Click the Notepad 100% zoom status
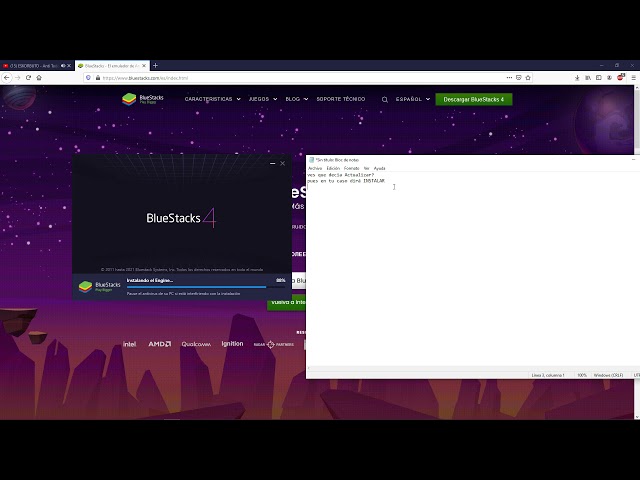This screenshot has height=480, width=640. click(582, 375)
